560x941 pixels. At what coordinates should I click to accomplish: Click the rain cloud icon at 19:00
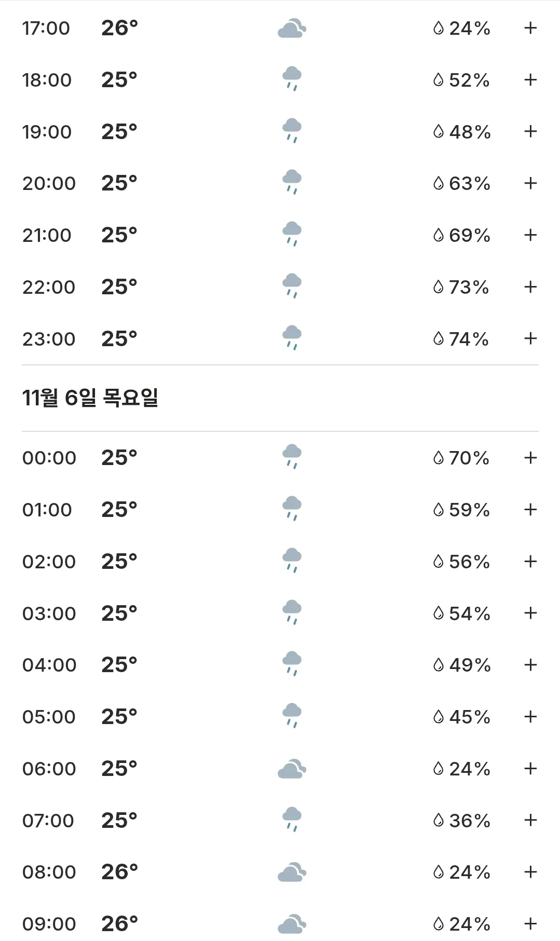292,131
